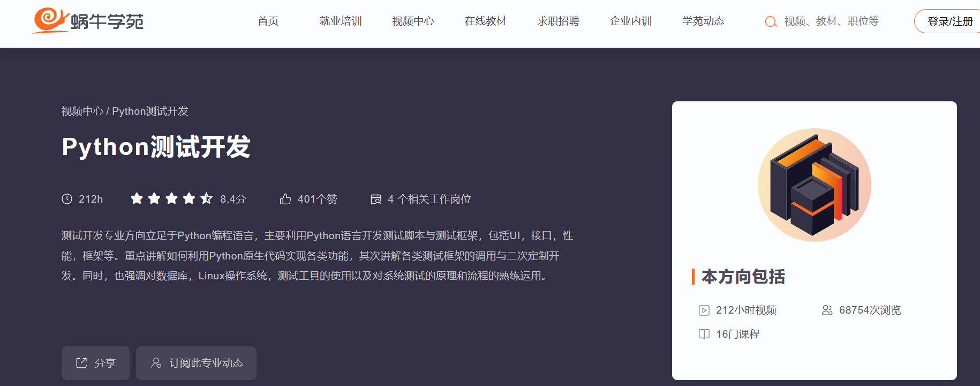Open 求职招聘 from the navigation bar
This screenshot has width=980, height=386.
click(559, 21)
